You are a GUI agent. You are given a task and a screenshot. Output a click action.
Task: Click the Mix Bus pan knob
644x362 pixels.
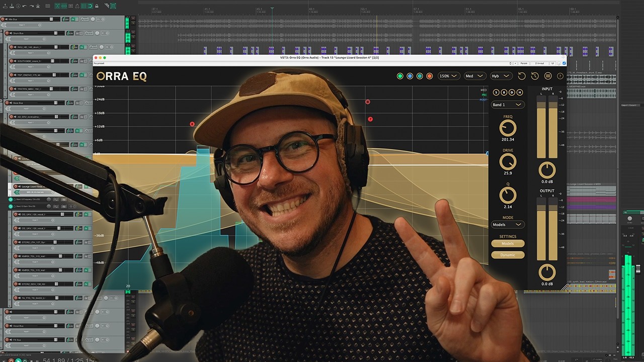(93, 19)
